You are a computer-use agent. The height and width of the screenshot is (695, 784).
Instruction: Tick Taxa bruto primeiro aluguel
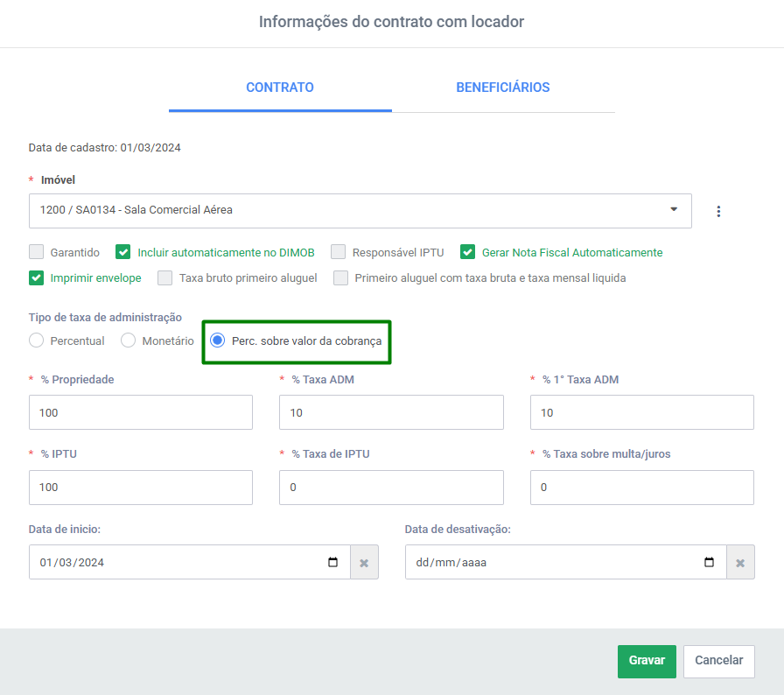pos(165,278)
